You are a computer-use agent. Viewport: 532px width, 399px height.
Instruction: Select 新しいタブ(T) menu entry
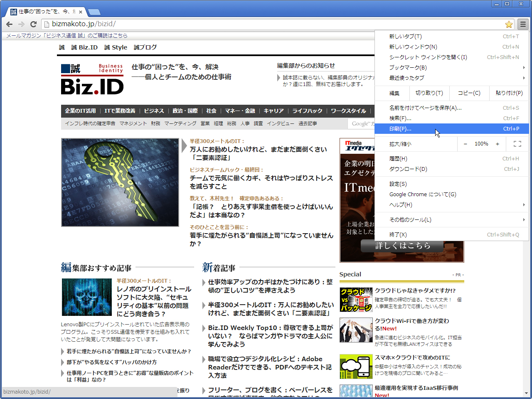pyautogui.click(x=452, y=37)
